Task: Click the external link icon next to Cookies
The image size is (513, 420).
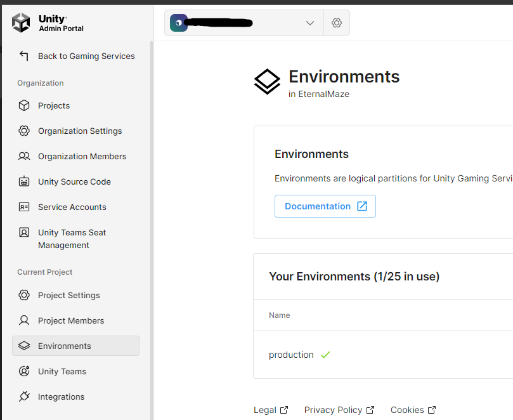Action: (x=432, y=410)
